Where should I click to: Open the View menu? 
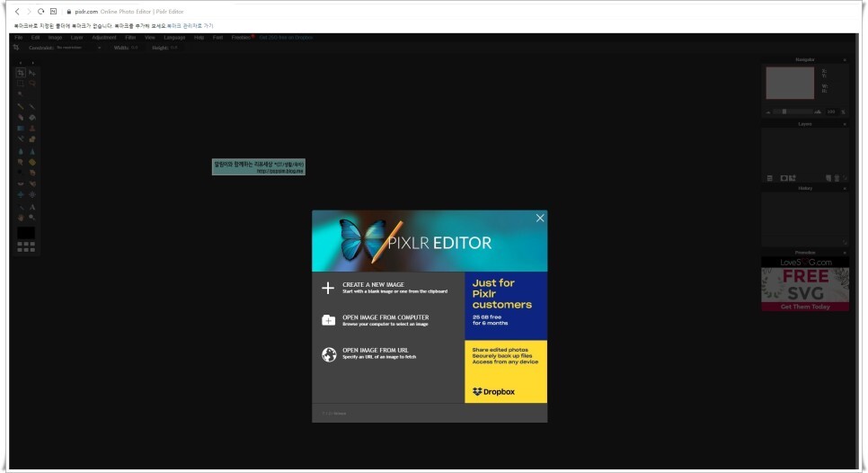pyautogui.click(x=149, y=38)
